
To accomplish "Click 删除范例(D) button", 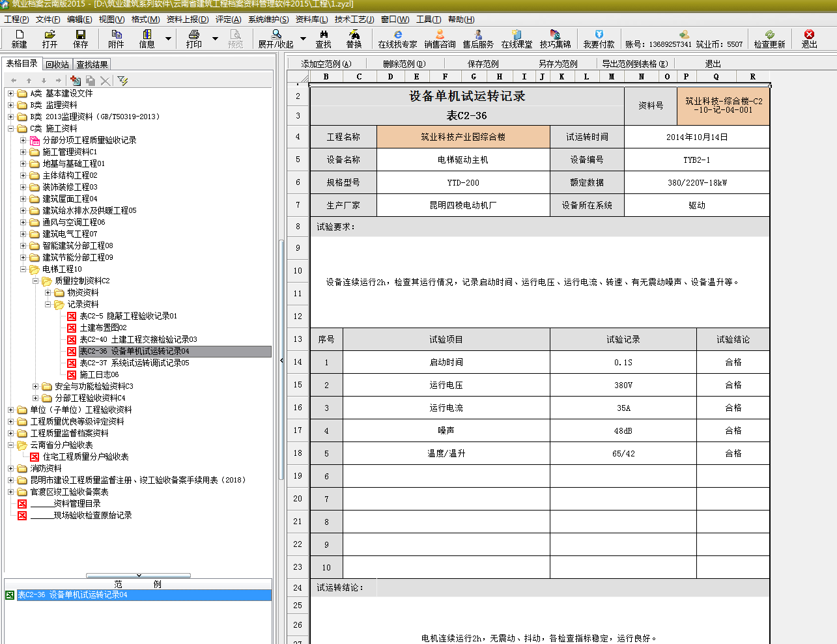I will click(x=404, y=64).
